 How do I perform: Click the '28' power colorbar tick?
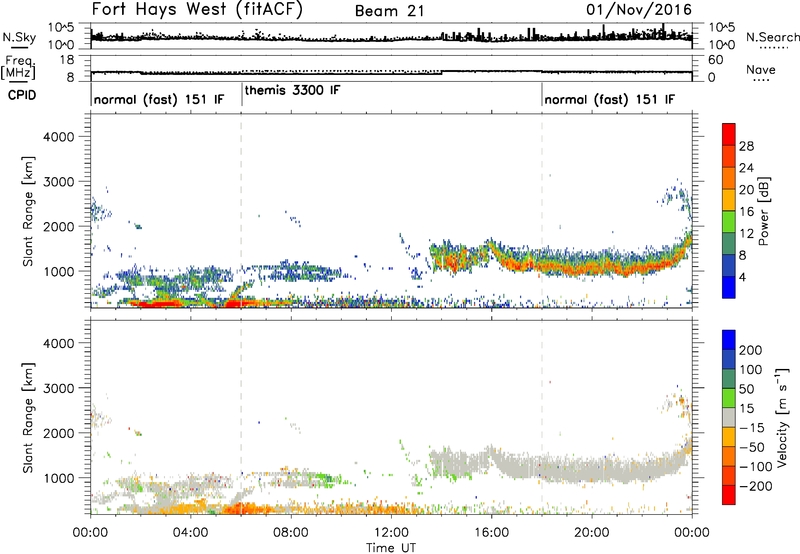(x=746, y=146)
